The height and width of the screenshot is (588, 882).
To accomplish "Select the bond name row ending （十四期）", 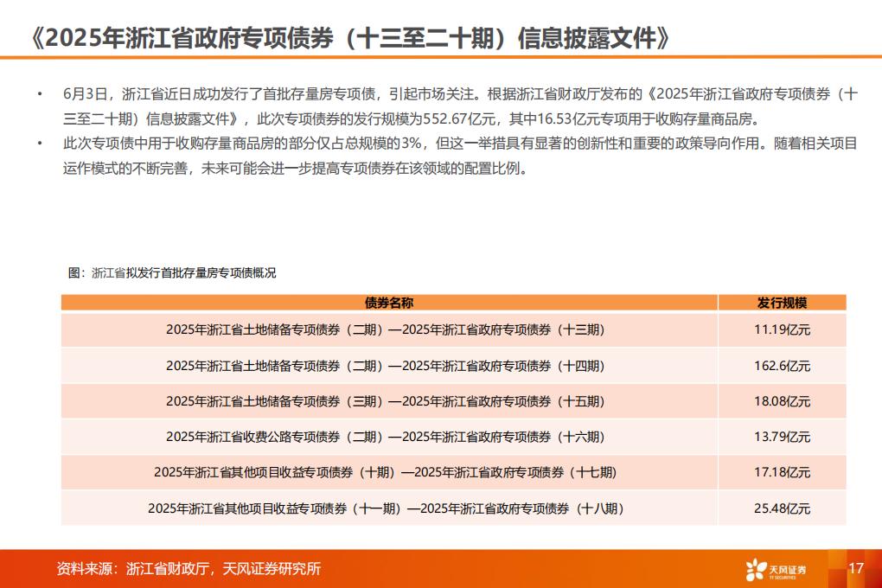I will click(x=389, y=366).
